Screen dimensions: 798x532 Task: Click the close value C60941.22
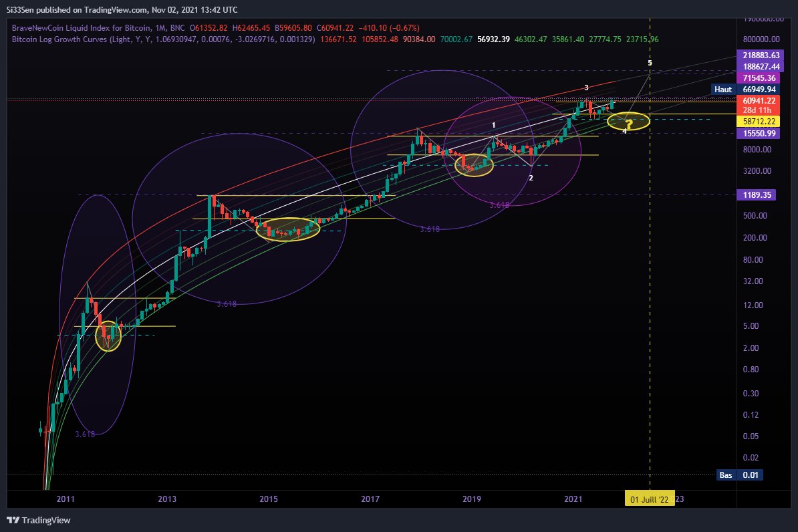(x=335, y=28)
